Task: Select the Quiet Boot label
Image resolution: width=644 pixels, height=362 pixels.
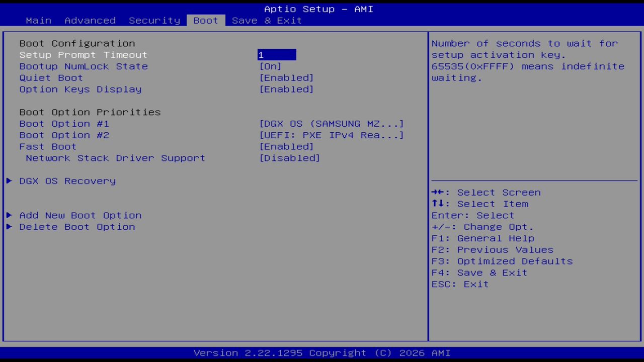Action: point(51,78)
